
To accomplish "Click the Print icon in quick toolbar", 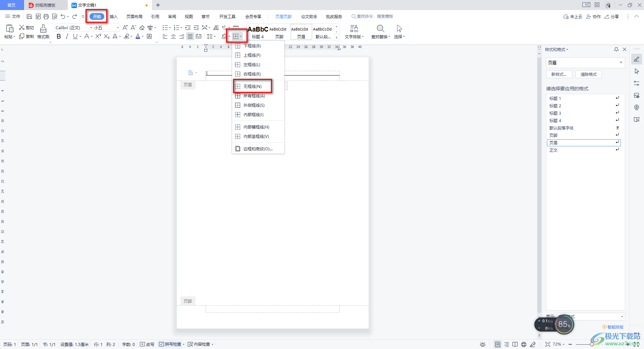I will [x=46, y=16].
